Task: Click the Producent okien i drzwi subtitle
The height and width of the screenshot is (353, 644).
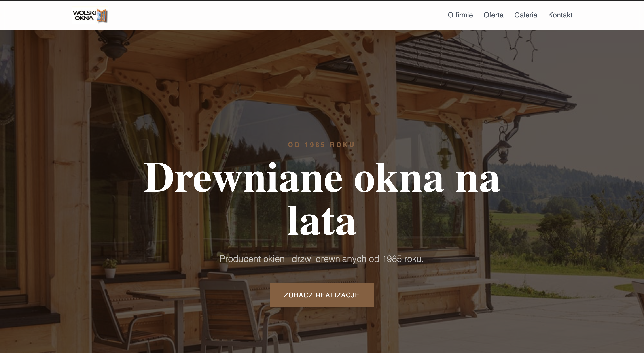Action: tap(322, 259)
